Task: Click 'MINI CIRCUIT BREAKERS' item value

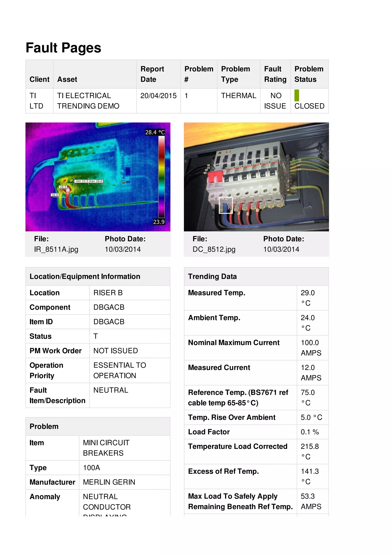Action: (106, 448)
